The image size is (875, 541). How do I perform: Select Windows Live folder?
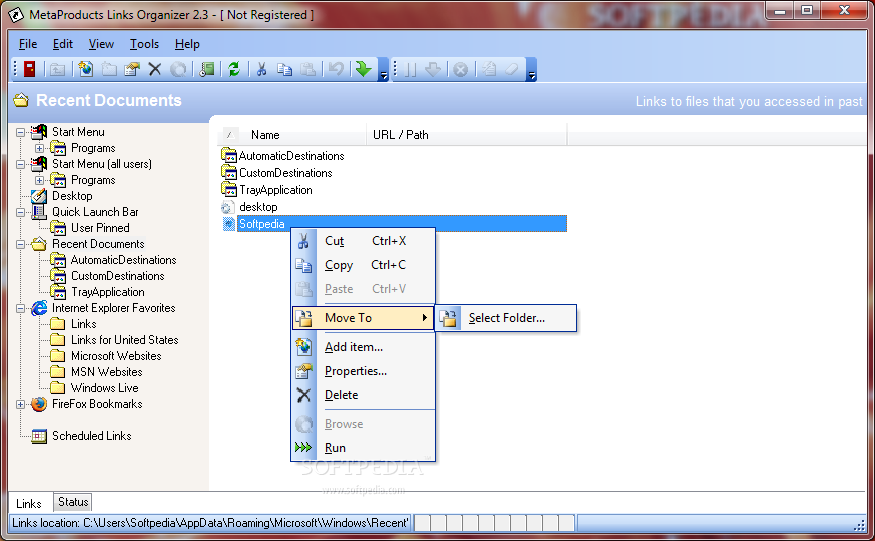click(104, 388)
